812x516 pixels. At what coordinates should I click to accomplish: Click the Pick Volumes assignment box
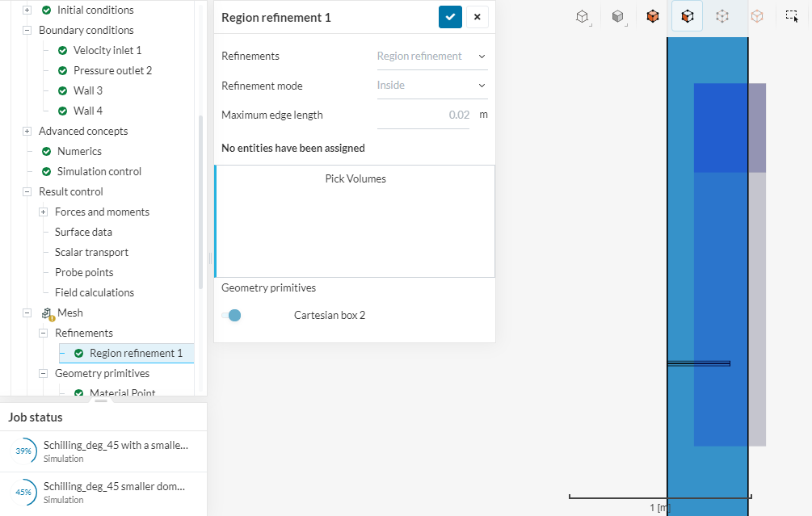pos(355,221)
